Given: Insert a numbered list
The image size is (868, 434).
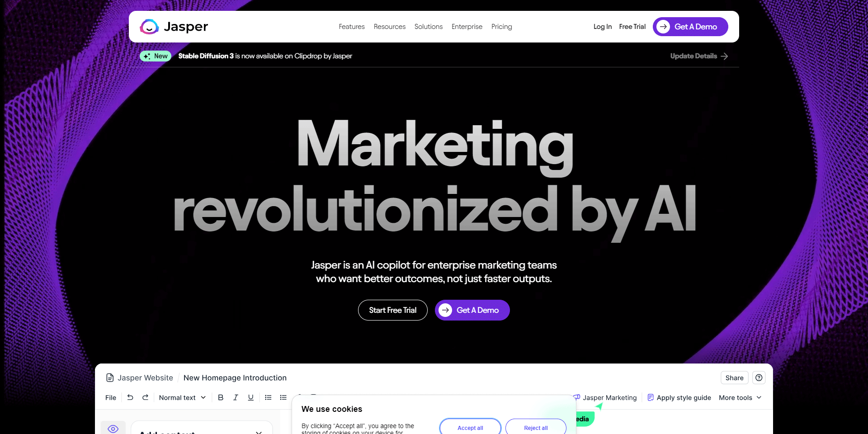Looking at the screenshot, I should [268, 397].
